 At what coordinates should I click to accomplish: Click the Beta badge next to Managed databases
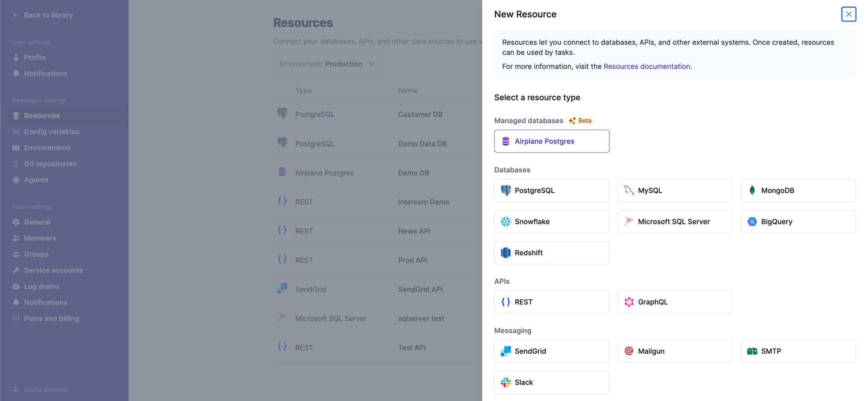(x=580, y=120)
